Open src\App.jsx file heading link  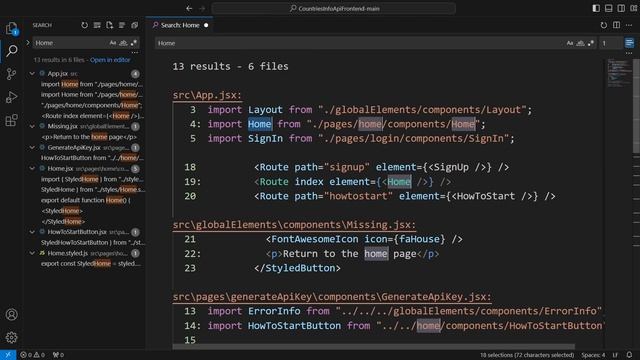pyautogui.click(x=207, y=95)
